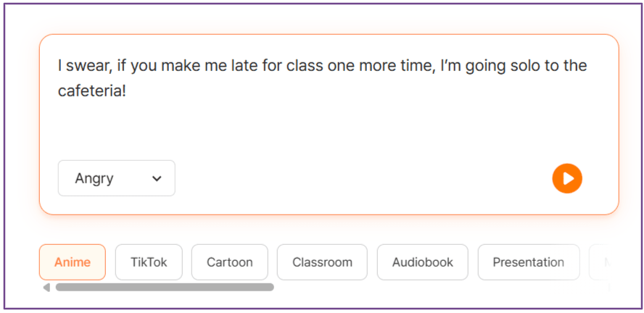Choose the Cartoon category chip
This screenshot has height=313, width=644.
(x=229, y=262)
